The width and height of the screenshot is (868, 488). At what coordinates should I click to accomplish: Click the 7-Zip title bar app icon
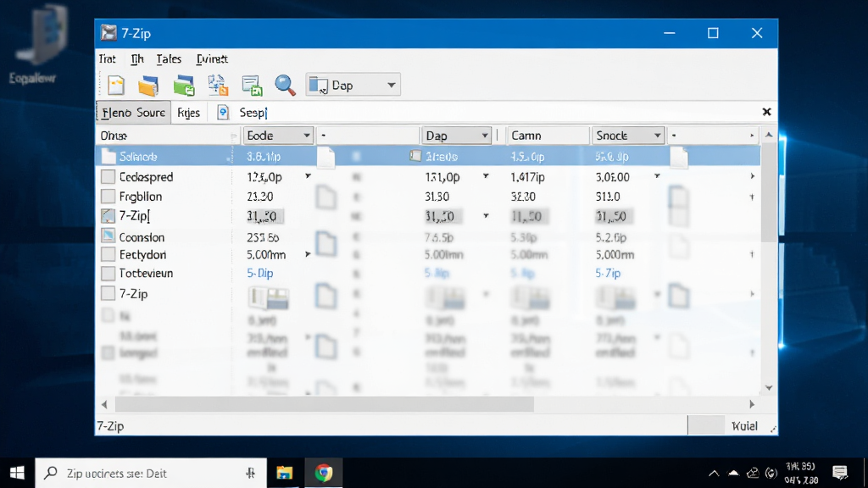[x=108, y=33]
